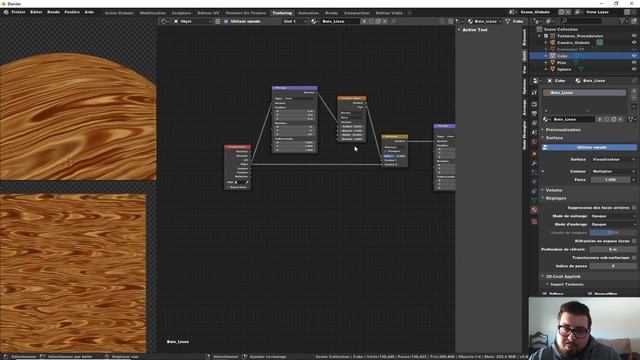Remove the material slot with the minus button
This screenshot has width=640, height=360.
634,98
